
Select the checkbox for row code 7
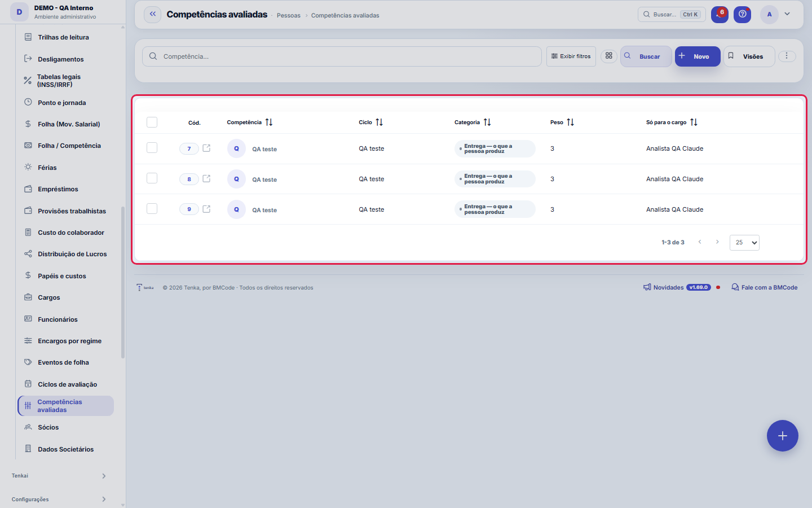coord(152,148)
